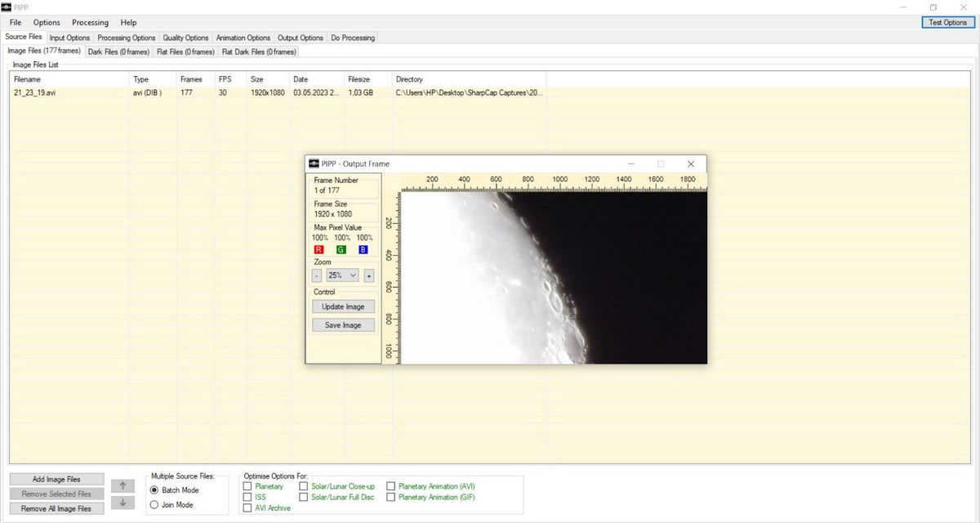Switch to the Input Options tab
980x523 pixels.
coord(69,38)
